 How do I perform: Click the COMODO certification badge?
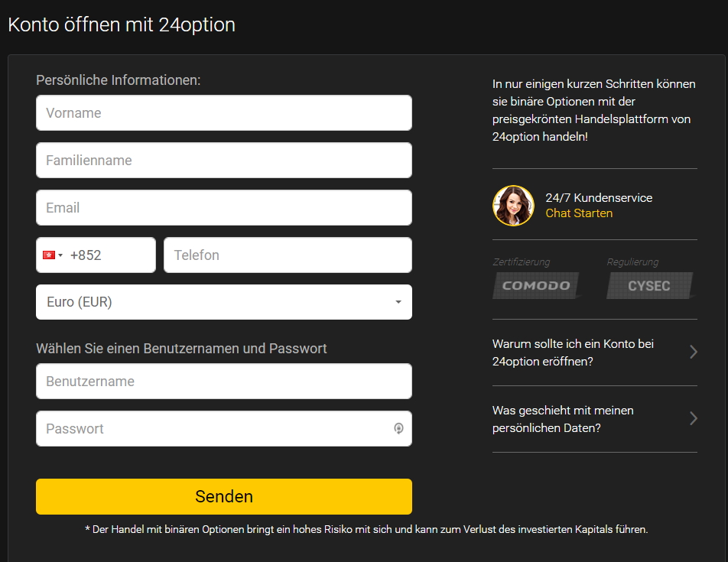coord(536,285)
